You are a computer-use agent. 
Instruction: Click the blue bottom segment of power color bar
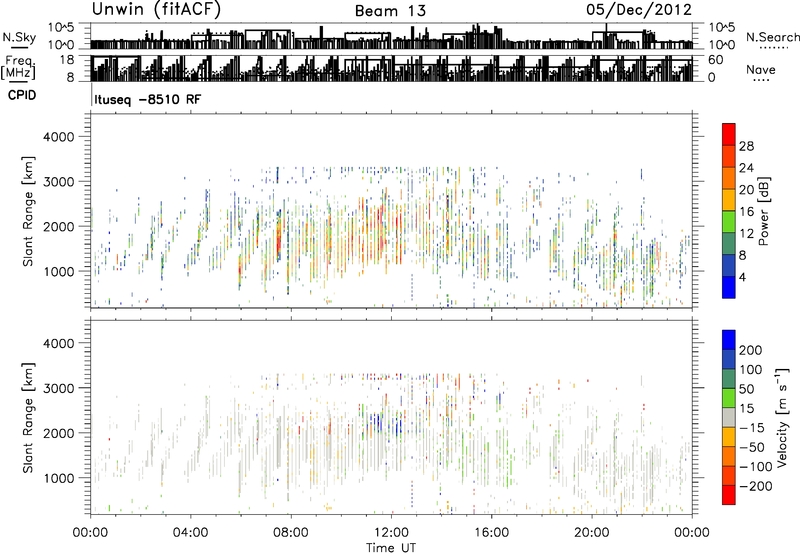coord(729,287)
